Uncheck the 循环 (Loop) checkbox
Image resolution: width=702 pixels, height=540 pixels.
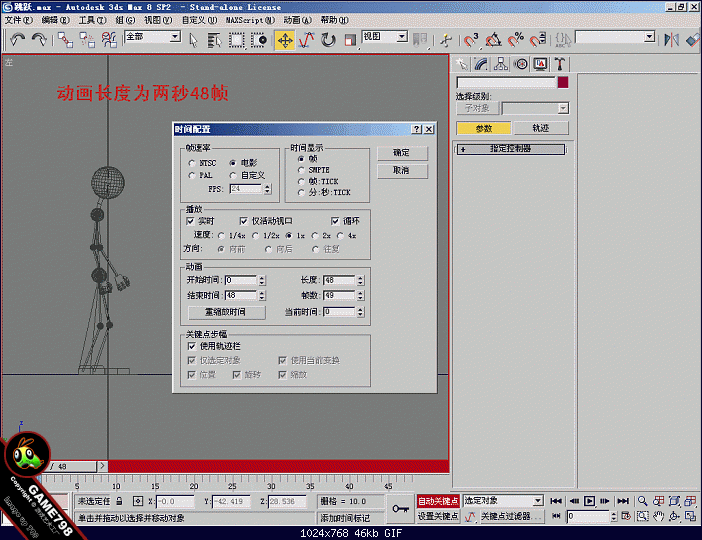336,221
